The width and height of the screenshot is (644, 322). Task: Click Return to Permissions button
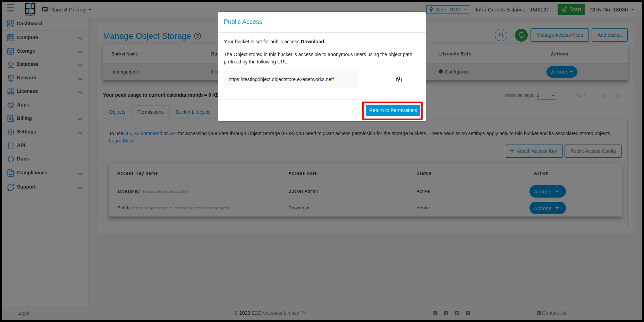tap(393, 110)
